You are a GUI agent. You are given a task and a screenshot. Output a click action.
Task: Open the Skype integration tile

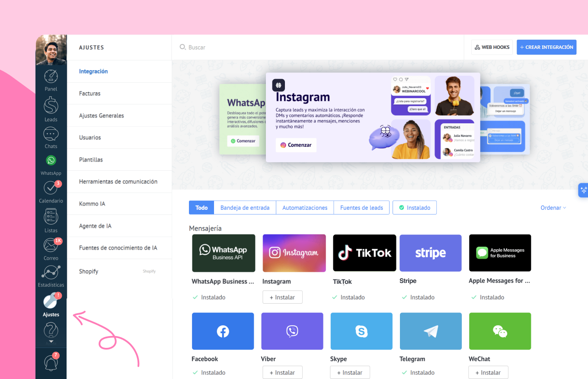361,331
